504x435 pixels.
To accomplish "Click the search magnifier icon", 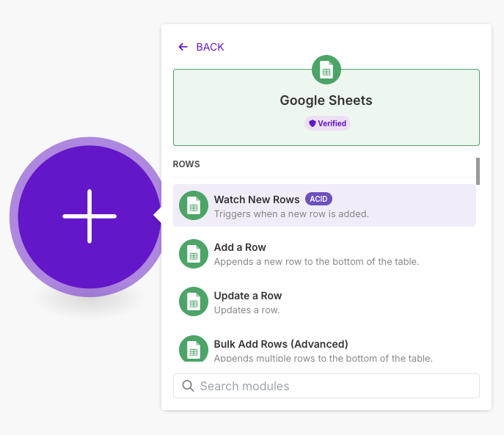I will tap(188, 386).
